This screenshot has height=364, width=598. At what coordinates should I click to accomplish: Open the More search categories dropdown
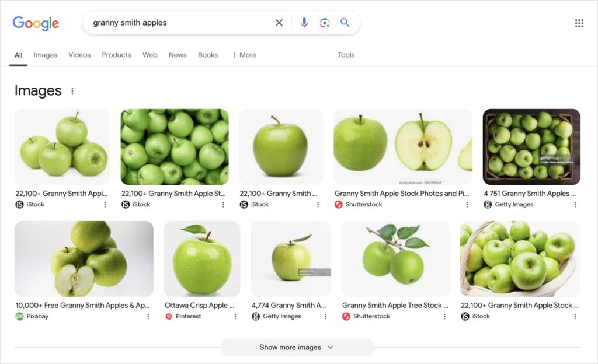[x=245, y=54]
